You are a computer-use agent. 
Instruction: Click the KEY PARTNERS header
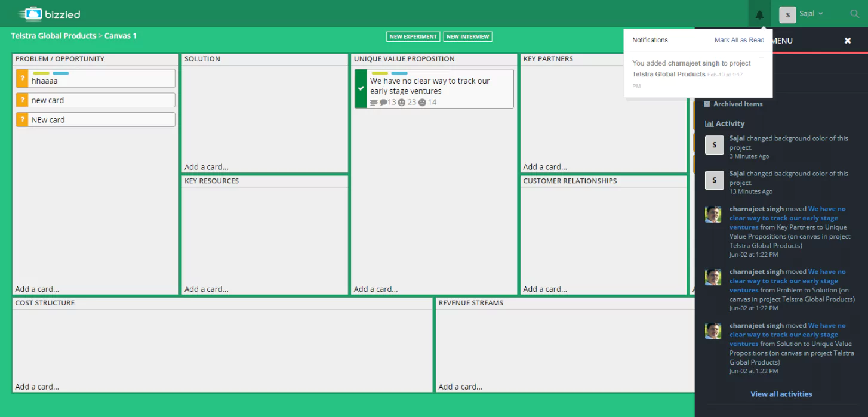(x=548, y=59)
